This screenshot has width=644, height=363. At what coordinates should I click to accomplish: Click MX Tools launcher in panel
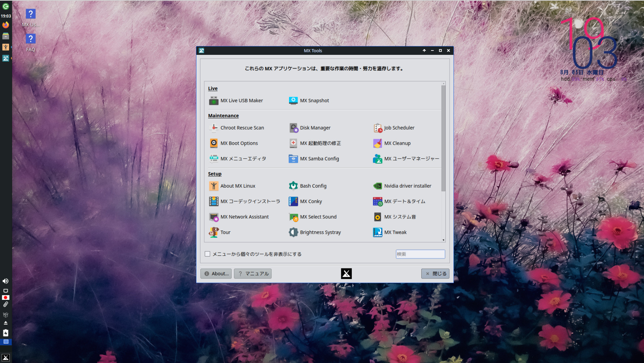tap(5, 58)
